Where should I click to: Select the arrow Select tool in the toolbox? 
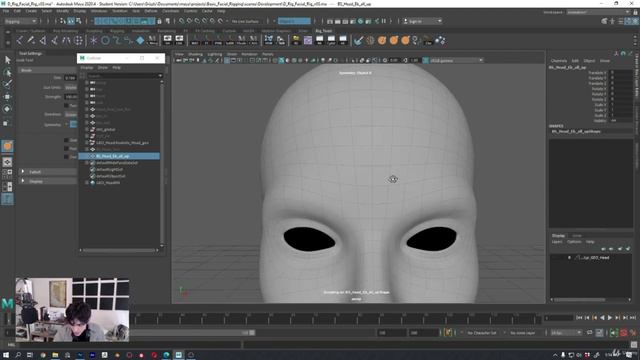coord(7,60)
